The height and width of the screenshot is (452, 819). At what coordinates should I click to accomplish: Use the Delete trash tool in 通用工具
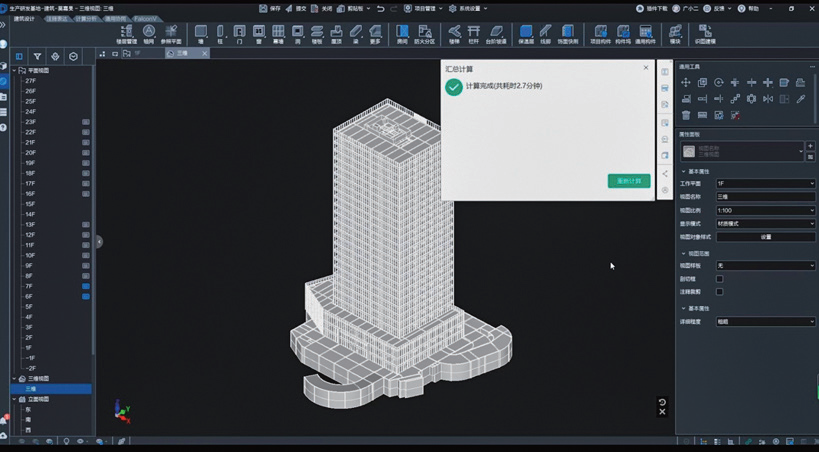pos(686,115)
